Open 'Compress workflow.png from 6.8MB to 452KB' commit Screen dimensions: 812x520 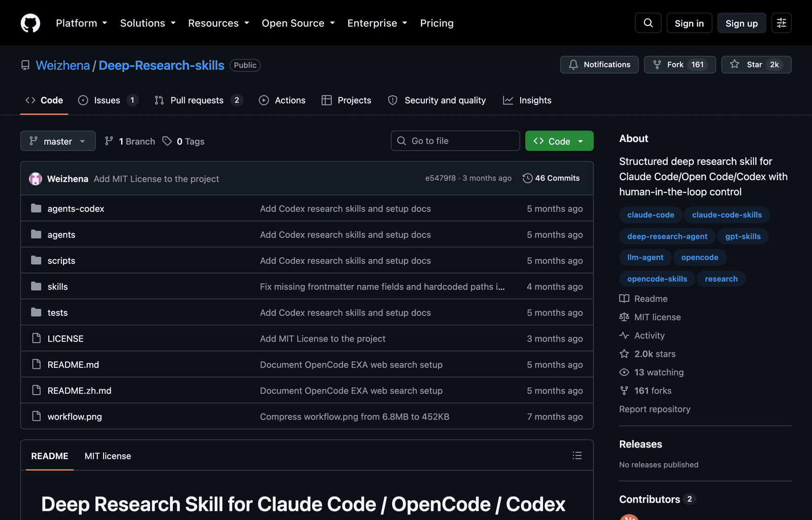click(x=355, y=417)
